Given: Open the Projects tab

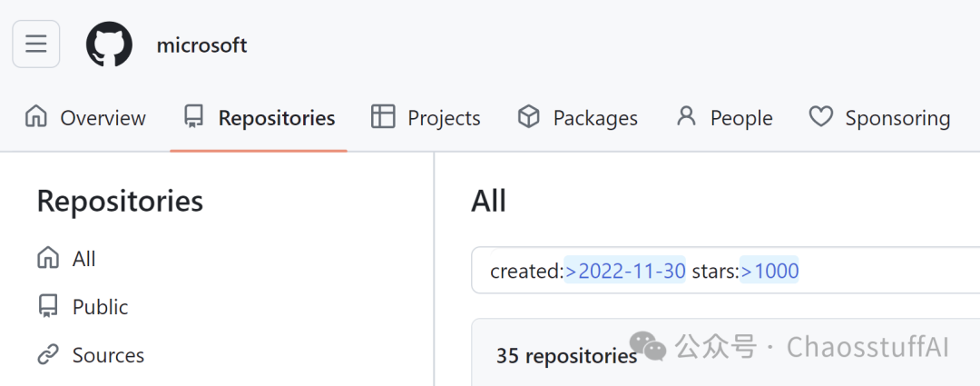Looking at the screenshot, I should (x=426, y=117).
